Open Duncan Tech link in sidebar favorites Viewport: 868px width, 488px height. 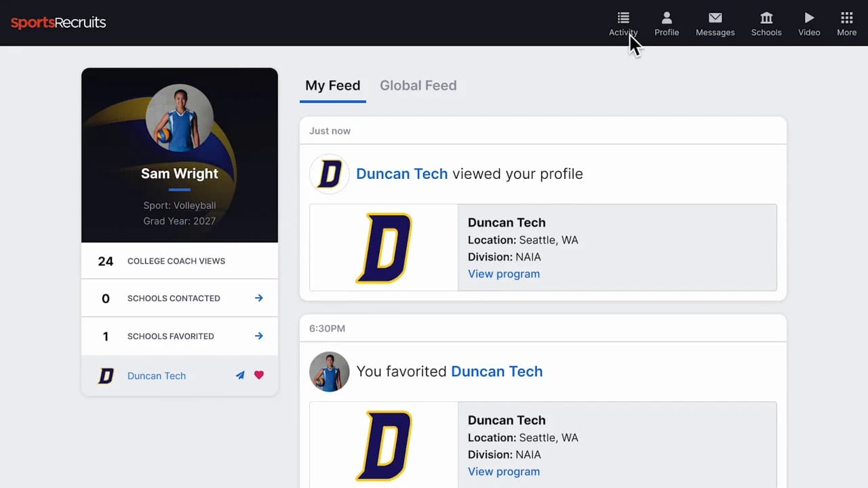[157, 375]
